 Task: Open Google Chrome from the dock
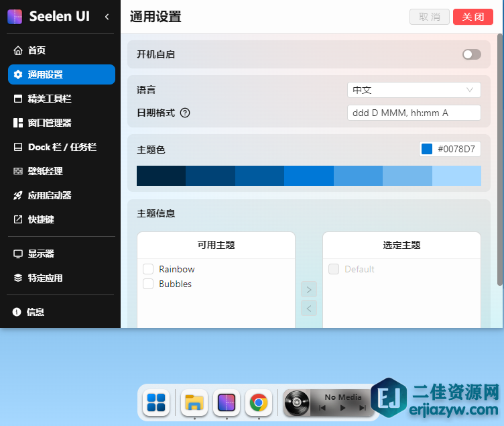[259, 403]
